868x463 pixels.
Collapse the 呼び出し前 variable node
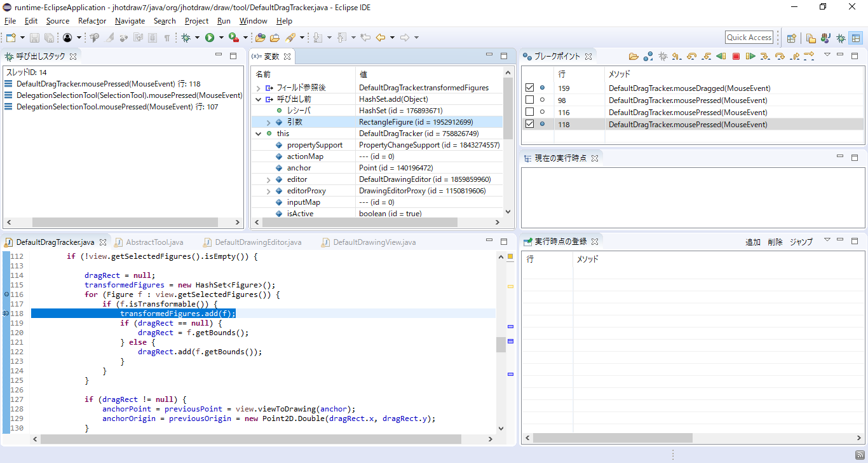[x=258, y=99]
